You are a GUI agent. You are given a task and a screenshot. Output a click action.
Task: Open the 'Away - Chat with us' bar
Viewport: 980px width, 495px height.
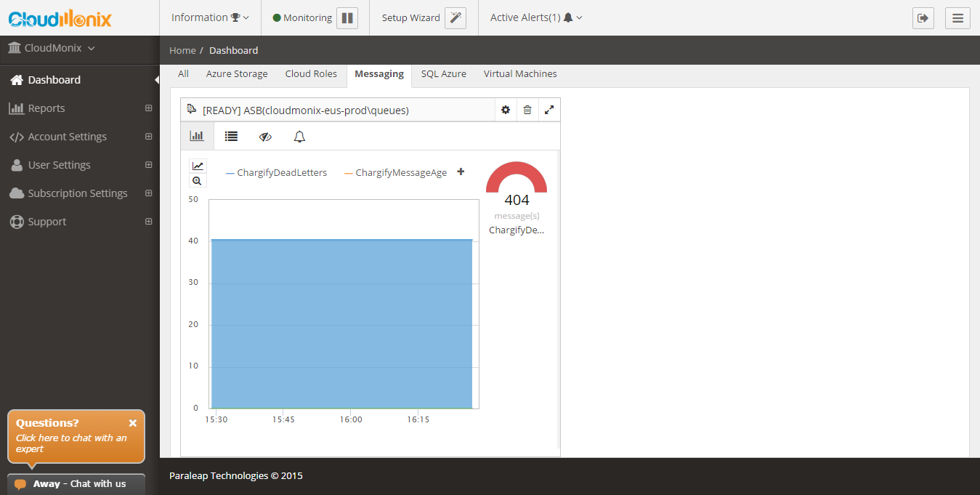[76, 484]
